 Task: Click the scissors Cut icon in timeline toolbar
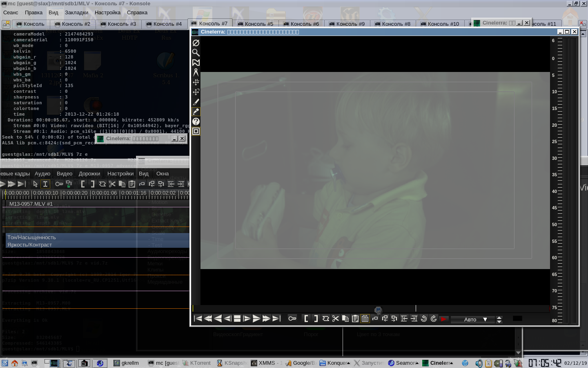pyautogui.click(x=112, y=184)
